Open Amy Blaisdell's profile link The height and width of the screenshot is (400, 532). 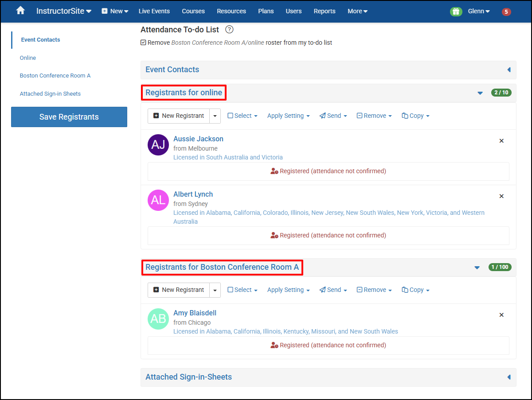click(x=195, y=313)
